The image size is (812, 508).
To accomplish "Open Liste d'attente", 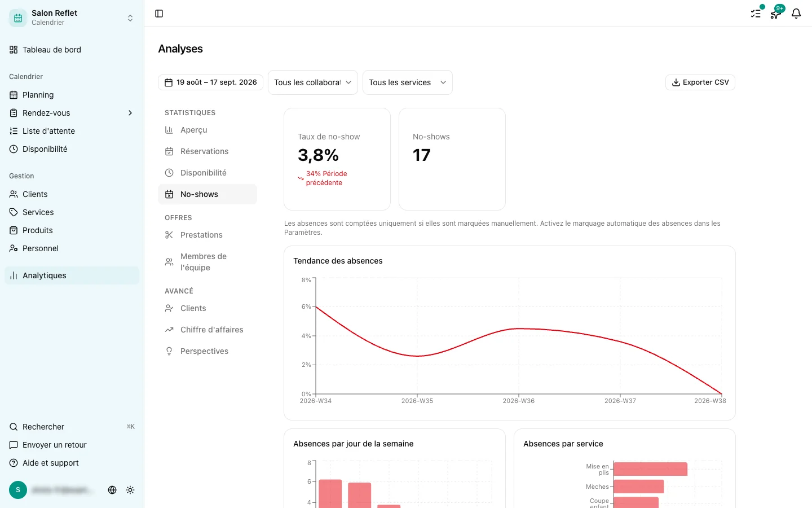I will (x=72, y=131).
